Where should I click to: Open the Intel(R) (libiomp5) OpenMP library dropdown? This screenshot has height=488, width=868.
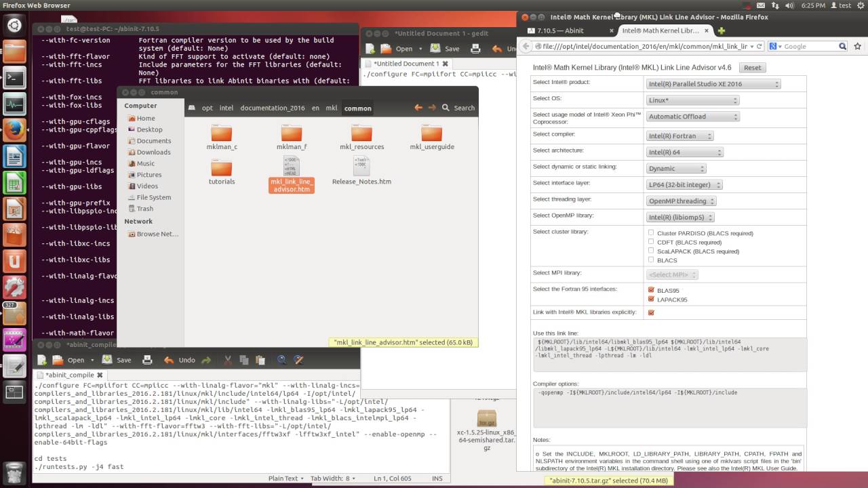pyautogui.click(x=680, y=217)
